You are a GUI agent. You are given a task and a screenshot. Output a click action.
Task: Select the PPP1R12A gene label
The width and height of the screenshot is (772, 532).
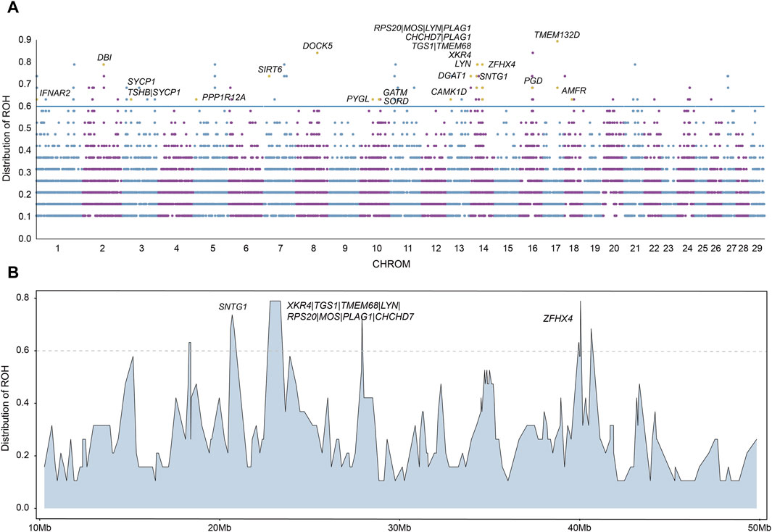click(x=223, y=98)
